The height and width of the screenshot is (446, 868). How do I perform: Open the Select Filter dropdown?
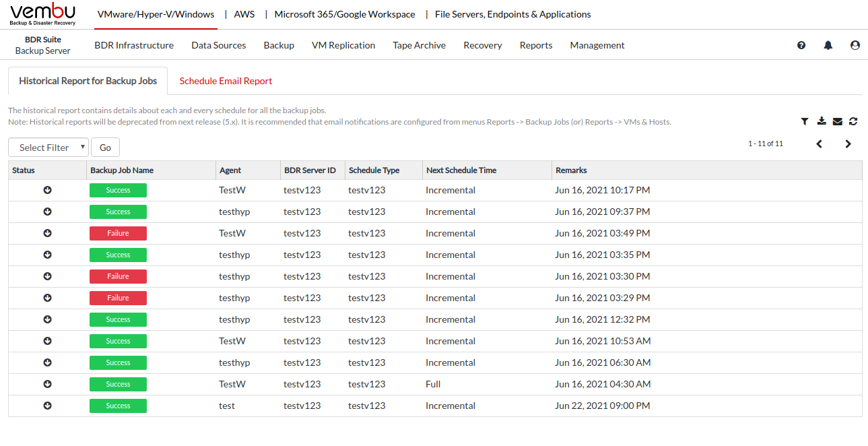tap(48, 148)
